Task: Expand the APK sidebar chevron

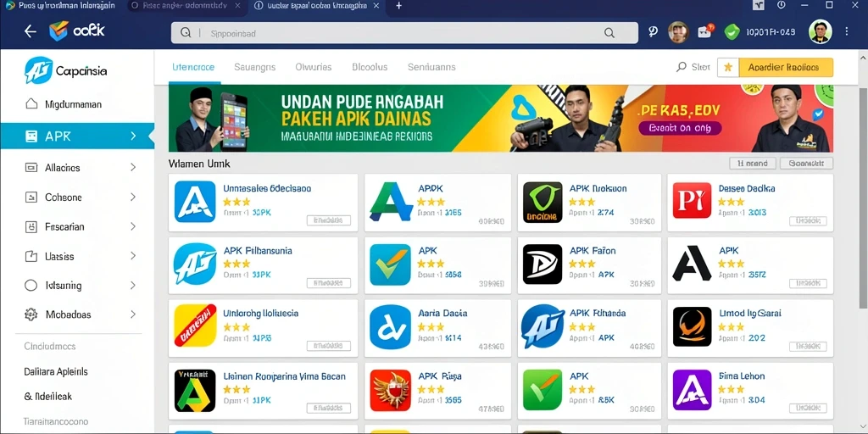Action: point(133,136)
